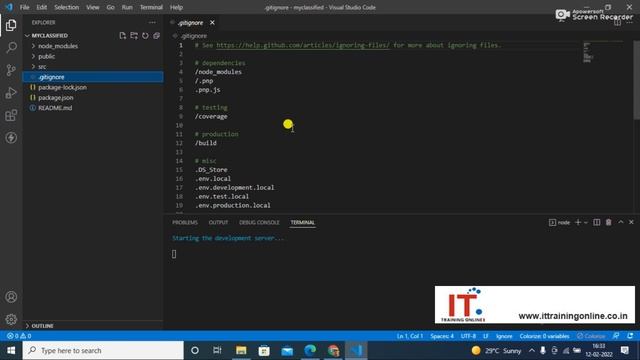Switch to the DEBUG CONSOLE tab
This screenshot has width=640, height=360.
click(259, 222)
